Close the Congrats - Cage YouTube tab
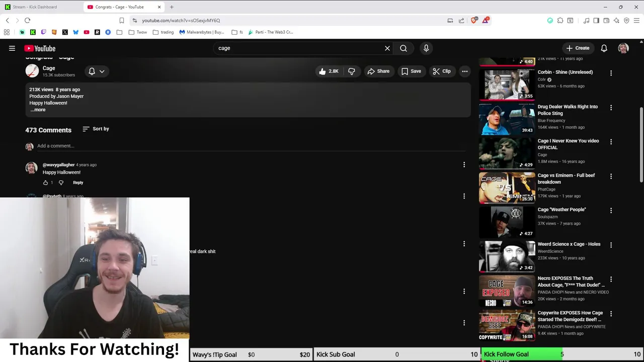644x362 pixels. [x=159, y=7]
